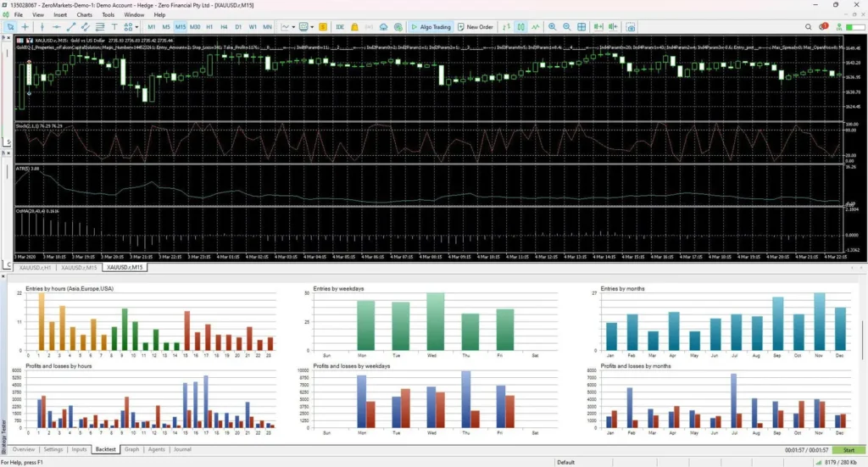868x467 pixels.
Task: Expand the shapes objects dropdown arrow
Action: [136, 27]
